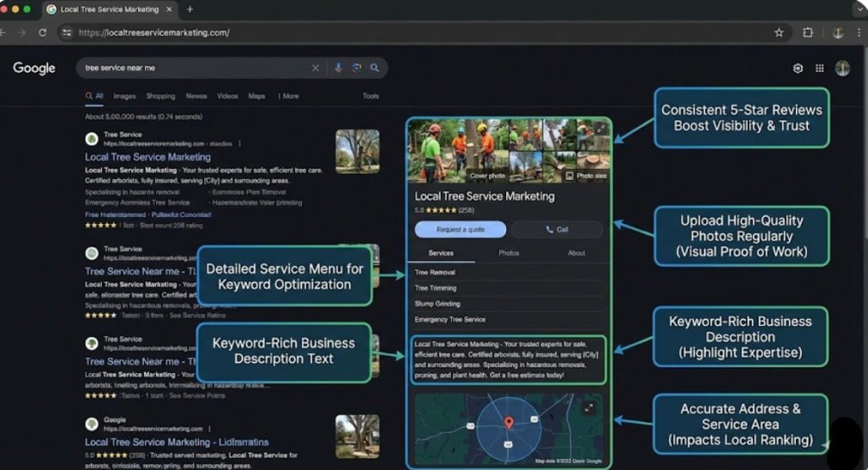Open the search Tools menu
The height and width of the screenshot is (470, 868).
click(371, 96)
